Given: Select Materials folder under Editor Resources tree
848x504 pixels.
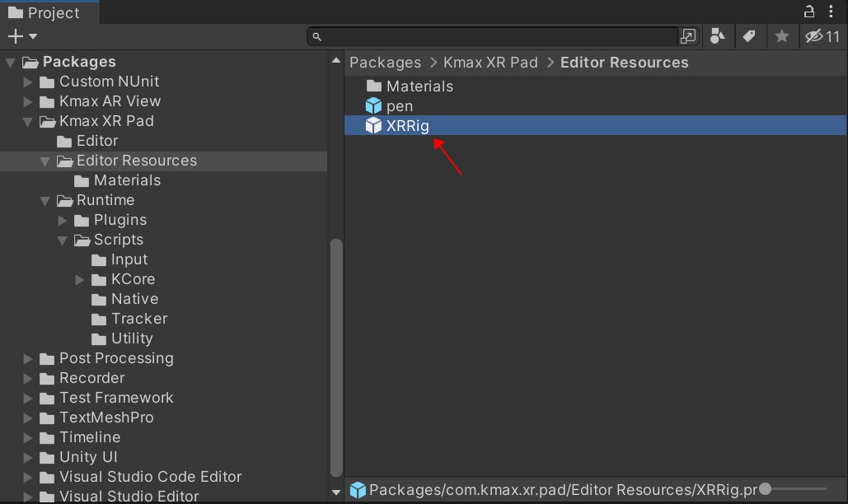Looking at the screenshot, I should [127, 180].
